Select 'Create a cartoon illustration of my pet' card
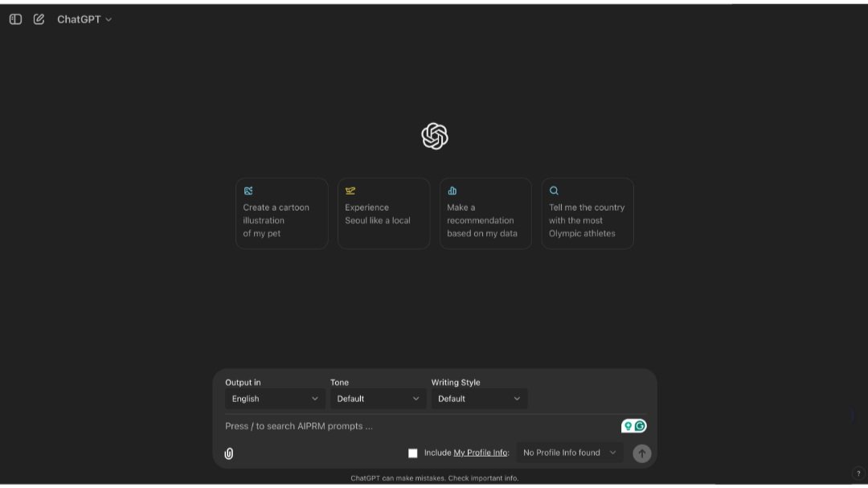The height and width of the screenshot is (488, 868). coord(282,213)
